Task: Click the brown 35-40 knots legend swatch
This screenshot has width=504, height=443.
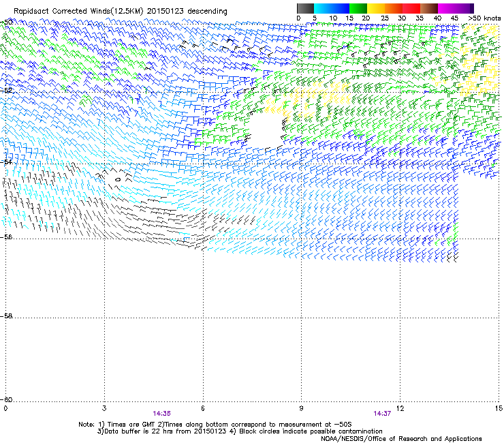Action: point(429,8)
